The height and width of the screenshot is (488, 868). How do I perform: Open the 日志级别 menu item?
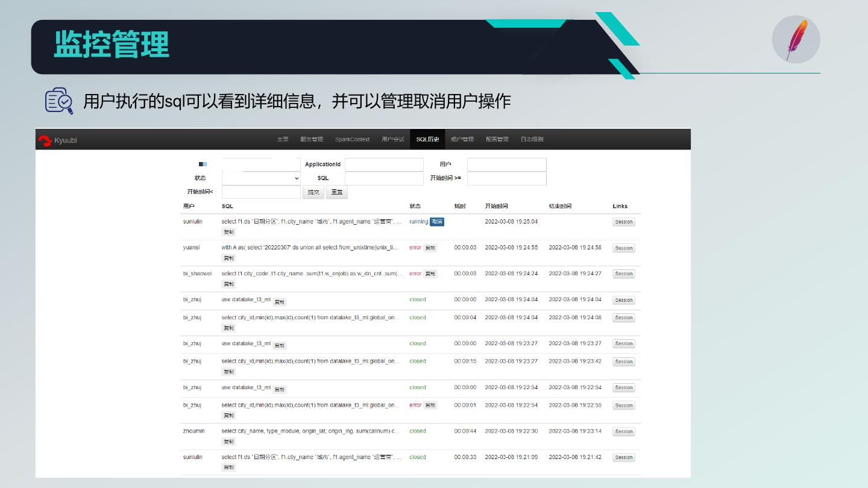[x=532, y=139]
